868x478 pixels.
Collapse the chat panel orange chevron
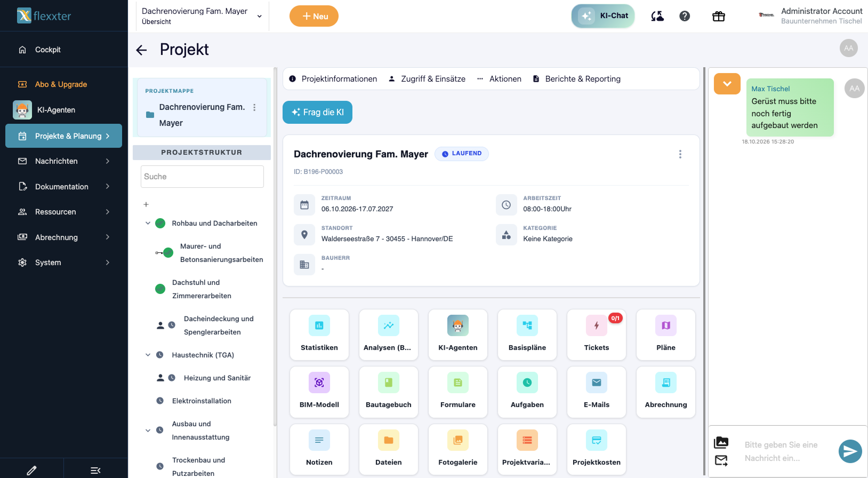tap(727, 84)
